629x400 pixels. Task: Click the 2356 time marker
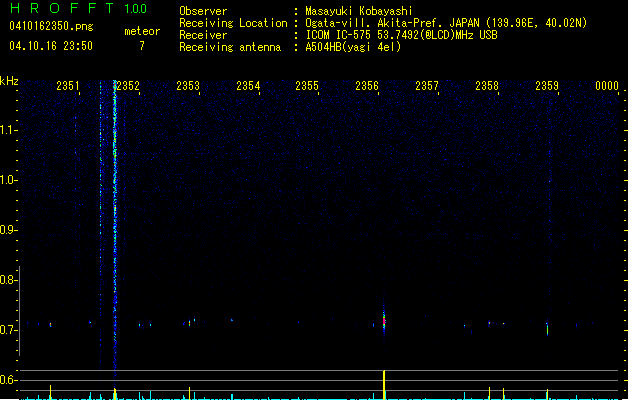point(367,86)
